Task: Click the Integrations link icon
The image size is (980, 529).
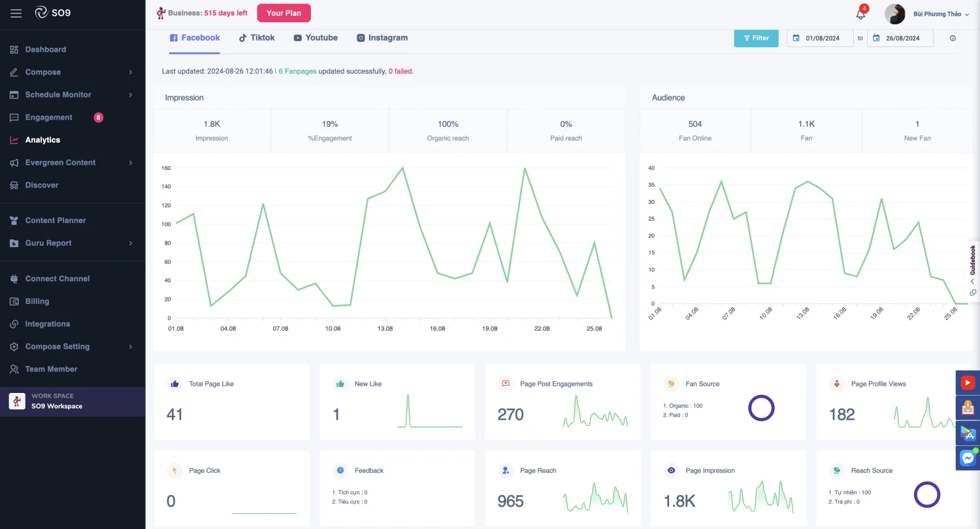Action: coord(14,324)
